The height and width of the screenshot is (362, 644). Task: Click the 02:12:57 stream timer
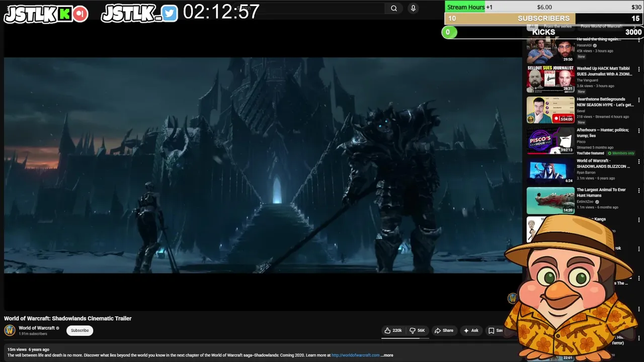click(x=221, y=12)
